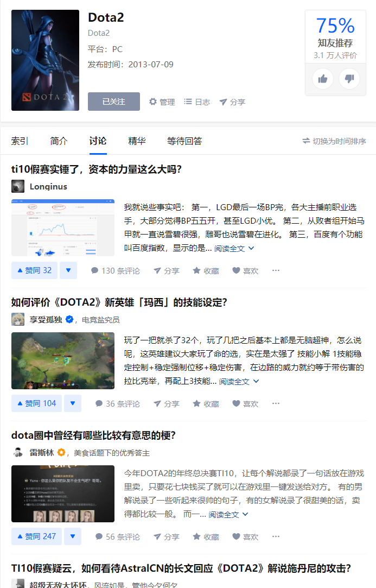Open 日志 with the list icon
The height and width of the screenshot is (588, 376).
click(x=197, y=102)
